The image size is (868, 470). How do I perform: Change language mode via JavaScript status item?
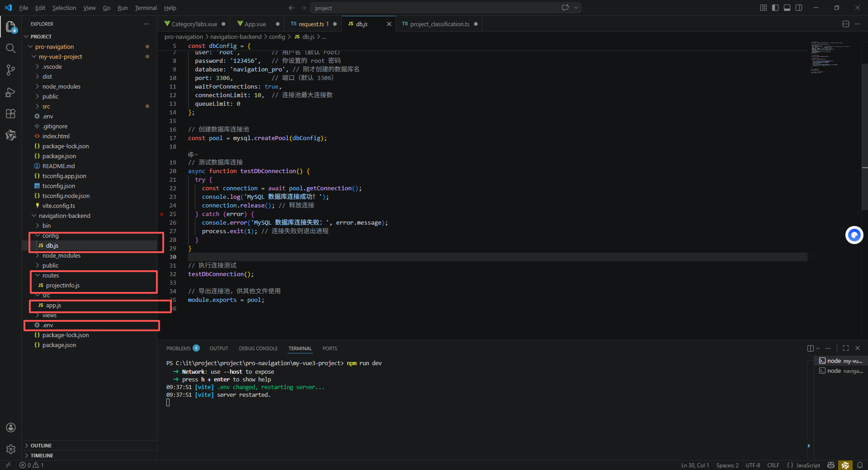coord(808,465)
